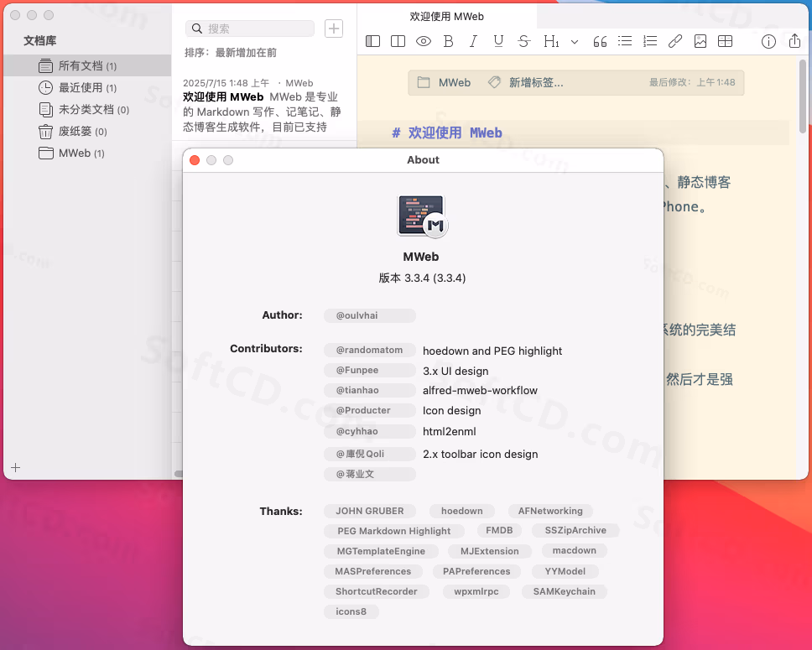The width and height of the screenshot is (812, 650).
Task: Click the ShortcutRecorder thanks button
Action: [377, 591]
